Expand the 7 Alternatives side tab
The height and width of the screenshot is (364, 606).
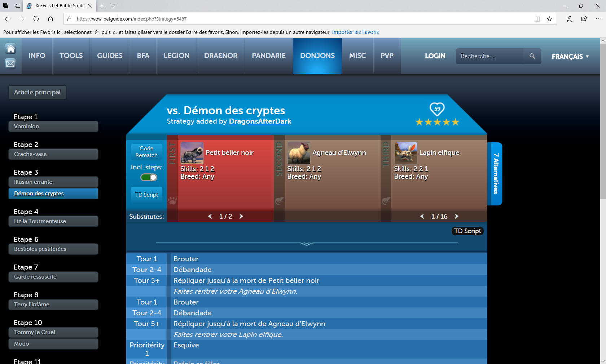pos(495,174)
